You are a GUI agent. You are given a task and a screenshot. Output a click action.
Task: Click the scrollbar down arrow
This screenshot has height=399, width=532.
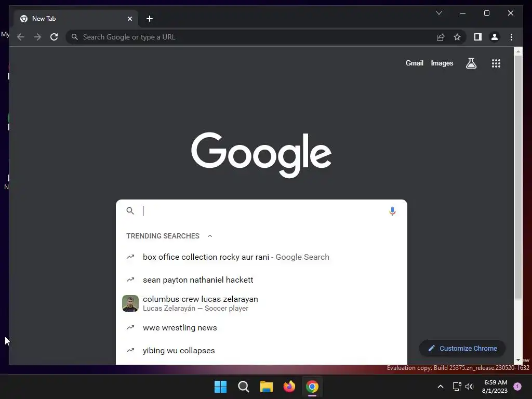[518, 360]
